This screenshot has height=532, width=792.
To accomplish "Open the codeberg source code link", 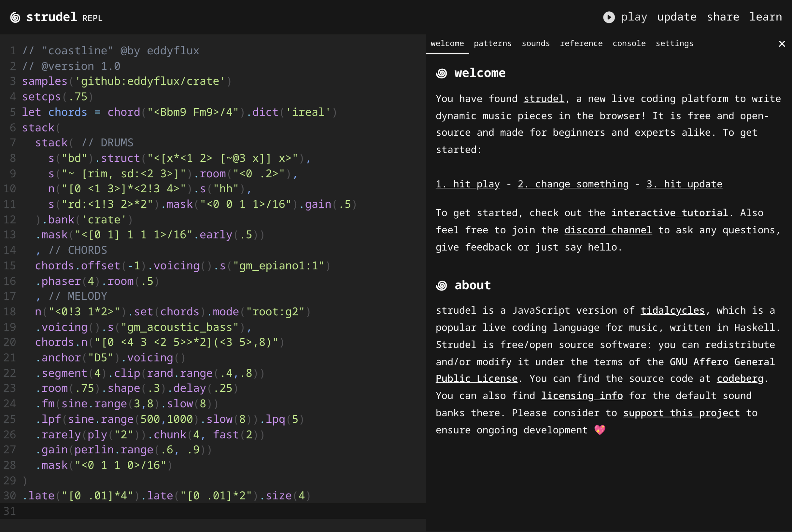I will [740, 378].
